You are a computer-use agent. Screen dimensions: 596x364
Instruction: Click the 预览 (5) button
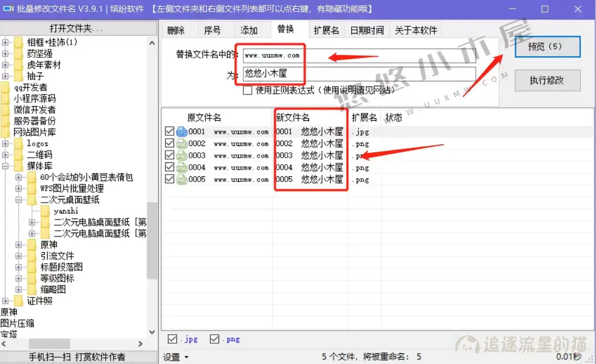point(547,47)
